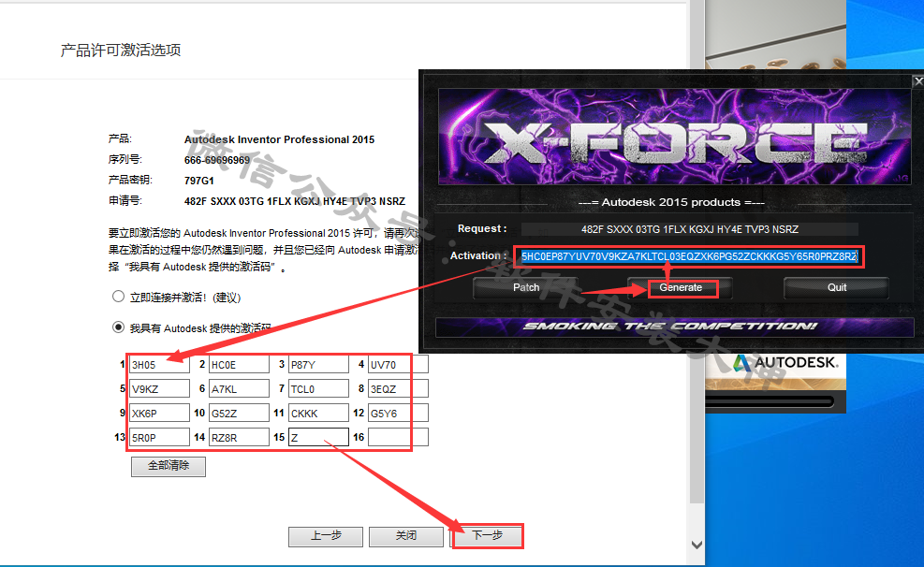Click activation code field 14 containing RZ8R
This screenshot has height=567, width=924.
coord(239,437)
